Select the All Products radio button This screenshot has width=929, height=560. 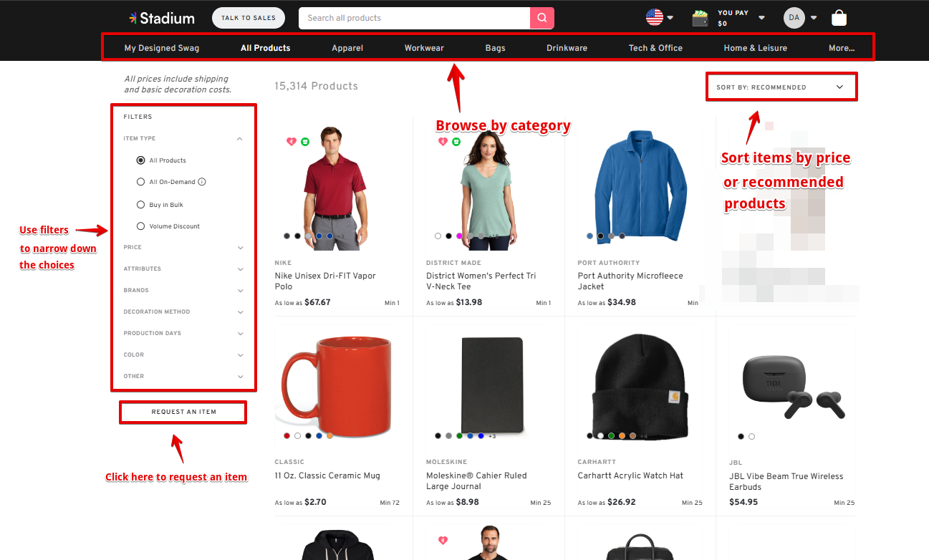tap(141, 160)
